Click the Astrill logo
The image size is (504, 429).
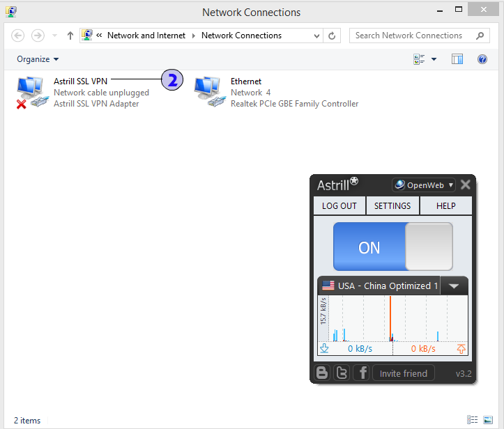click(x=337, y=185)
